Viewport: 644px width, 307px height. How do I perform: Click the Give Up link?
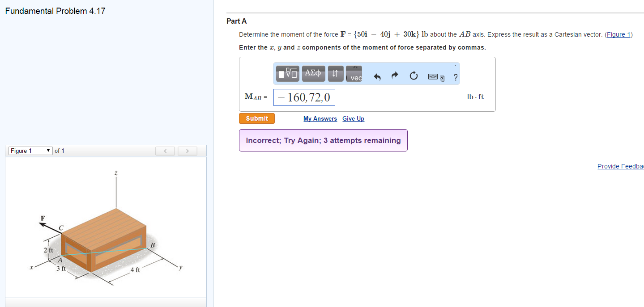[x=353, y=118]
